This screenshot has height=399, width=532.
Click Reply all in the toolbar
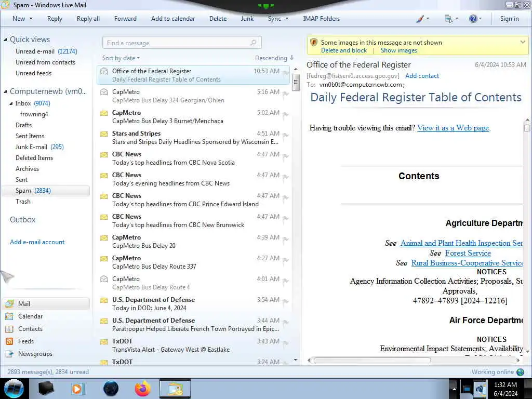pyautogui.click(x=88, y=19)
